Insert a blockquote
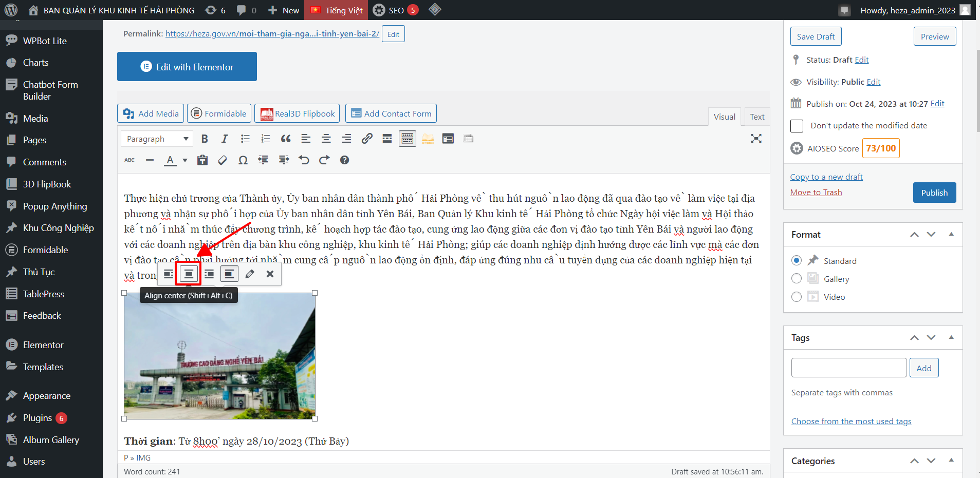Screen dimensions: 980x478 [286, 139]
